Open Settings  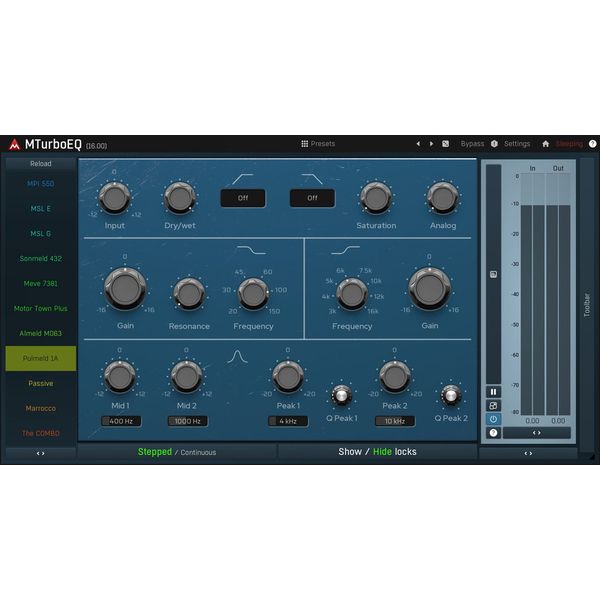[x=517, y=144]
